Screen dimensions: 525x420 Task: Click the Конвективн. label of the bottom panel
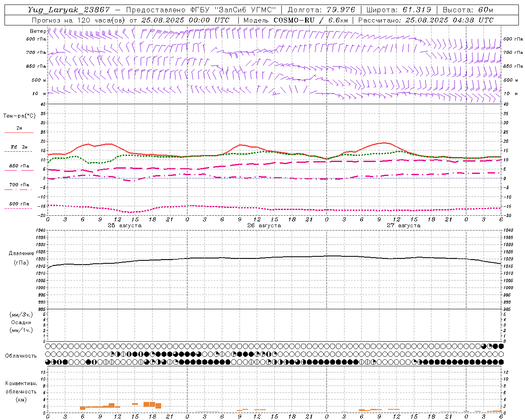pyautogui.click(x=21, y=383)
